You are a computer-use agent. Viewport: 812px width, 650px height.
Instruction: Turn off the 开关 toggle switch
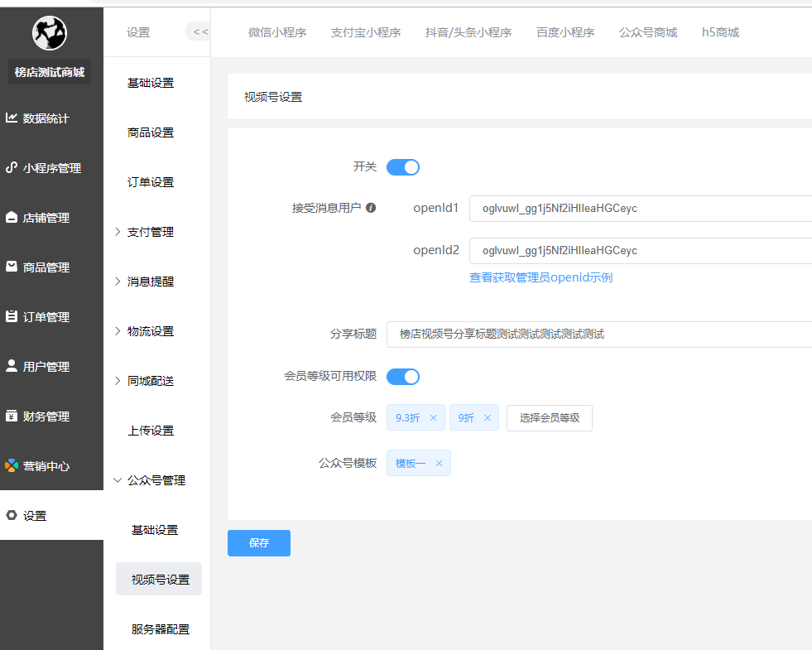coord(403,167)
